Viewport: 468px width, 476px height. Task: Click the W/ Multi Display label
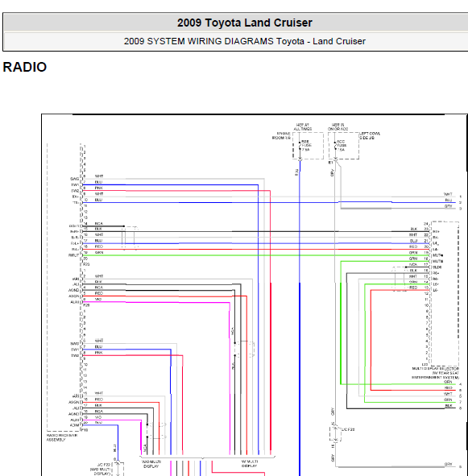tap(250, 464)
